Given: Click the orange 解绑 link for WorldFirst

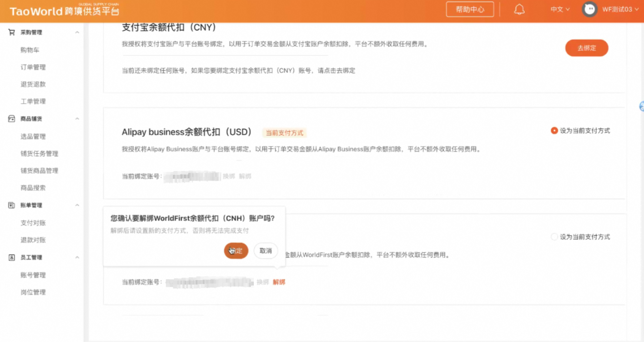Looking at the screenshot, I should tap(279, 282).
